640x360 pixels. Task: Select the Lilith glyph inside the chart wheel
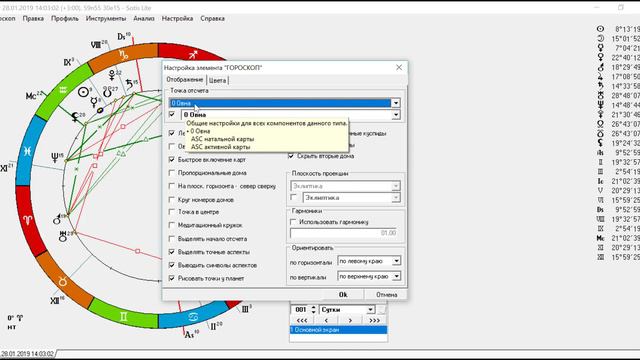click(75, 118)
